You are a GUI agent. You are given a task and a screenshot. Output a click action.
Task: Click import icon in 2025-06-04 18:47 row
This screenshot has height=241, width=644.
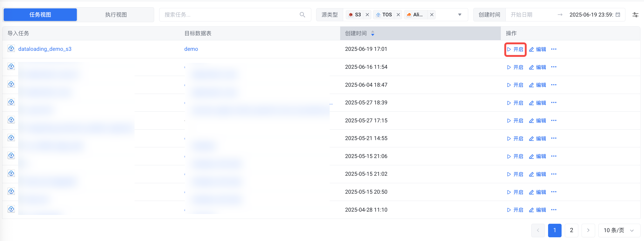11,84
